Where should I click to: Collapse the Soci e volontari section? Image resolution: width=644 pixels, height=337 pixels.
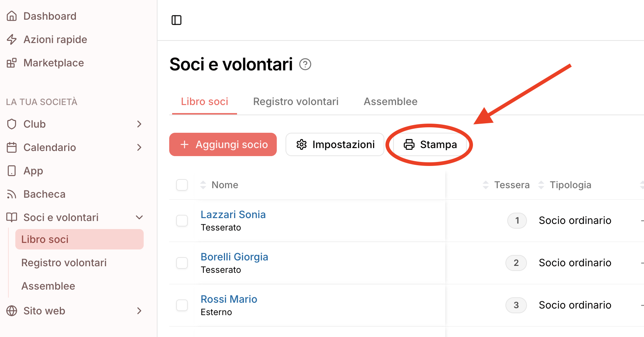(x=139, y=217)
